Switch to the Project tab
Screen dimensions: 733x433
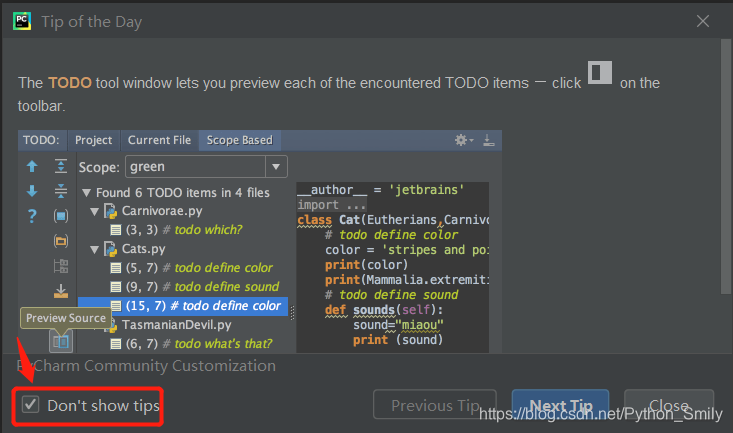pyautogui.click(x=93, y=140)
